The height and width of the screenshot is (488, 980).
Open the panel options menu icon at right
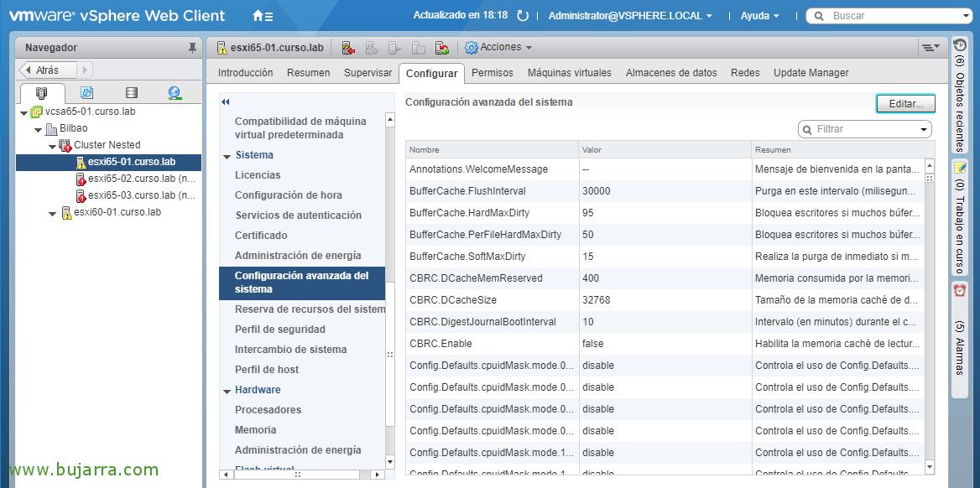coord(930,48)
